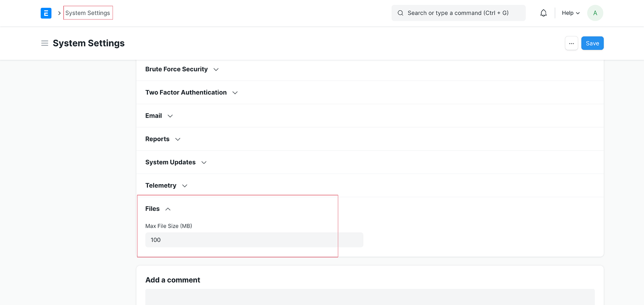Image resolution: width=644 pixels, height=305 pixels.
Task: Click the Max File Size input field
Action: [x=254, y=239]
